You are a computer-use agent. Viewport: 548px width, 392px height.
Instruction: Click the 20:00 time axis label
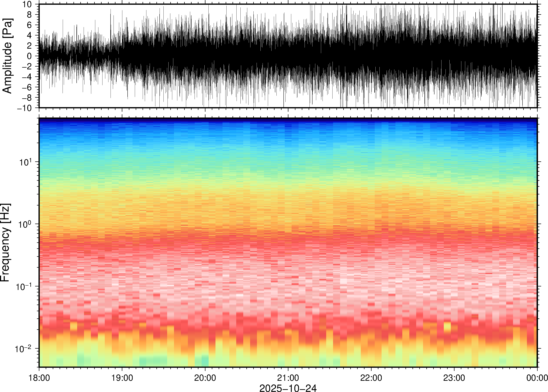pos(205,378)
